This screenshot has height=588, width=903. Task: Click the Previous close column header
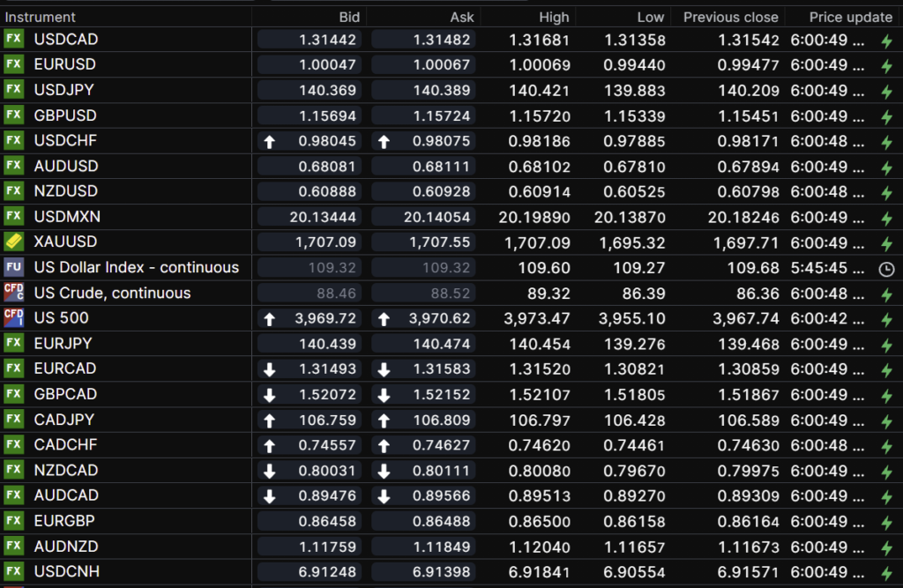[730, 17]
